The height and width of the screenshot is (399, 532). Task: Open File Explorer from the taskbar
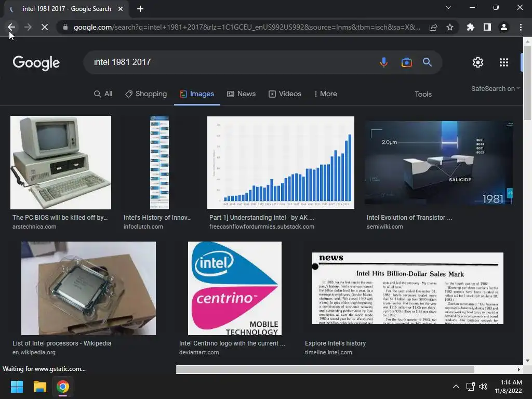pos(39,387)
